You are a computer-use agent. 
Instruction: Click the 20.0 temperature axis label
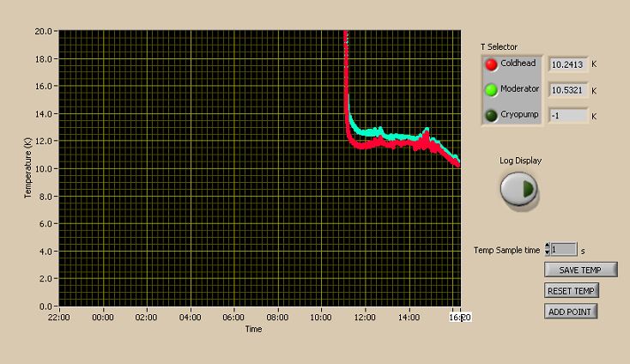44,32
